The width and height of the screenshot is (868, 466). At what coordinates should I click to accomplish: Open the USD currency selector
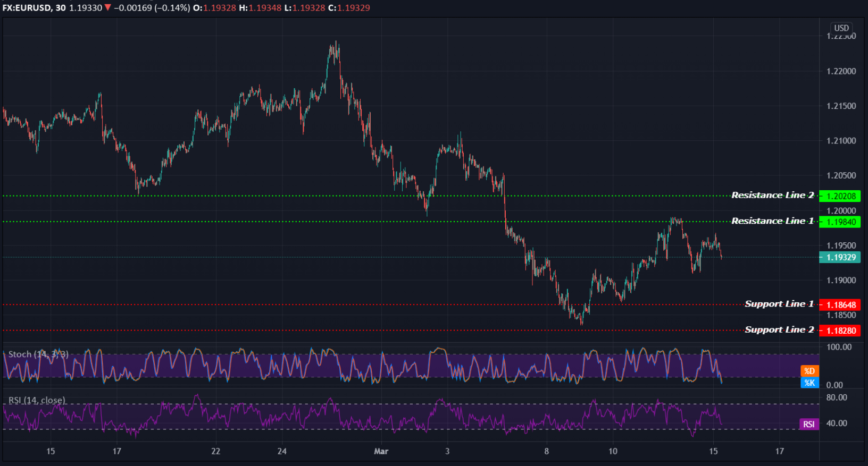pyautogui.click(x=841, y=28)
